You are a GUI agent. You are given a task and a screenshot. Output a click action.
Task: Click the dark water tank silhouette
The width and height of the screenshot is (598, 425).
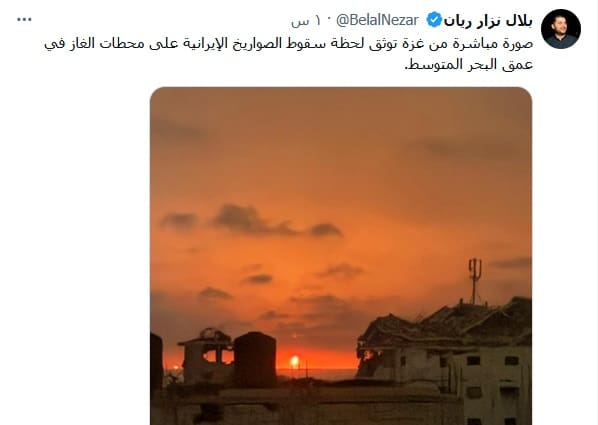tap(255, 360)
